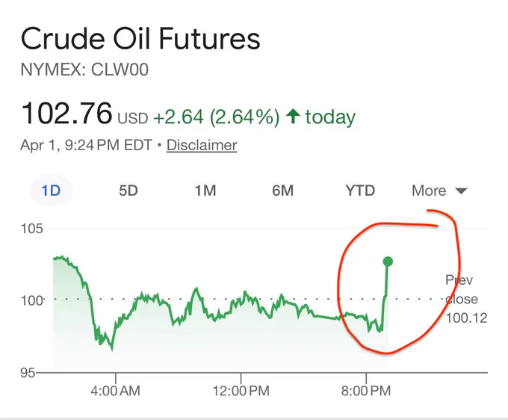Select the 1M chart range

coord(205,191)
